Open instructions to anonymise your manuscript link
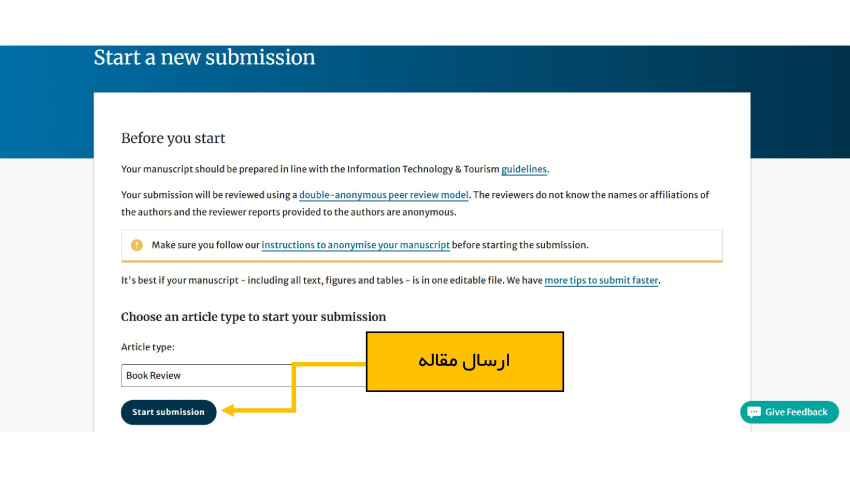 coord(355,245)
